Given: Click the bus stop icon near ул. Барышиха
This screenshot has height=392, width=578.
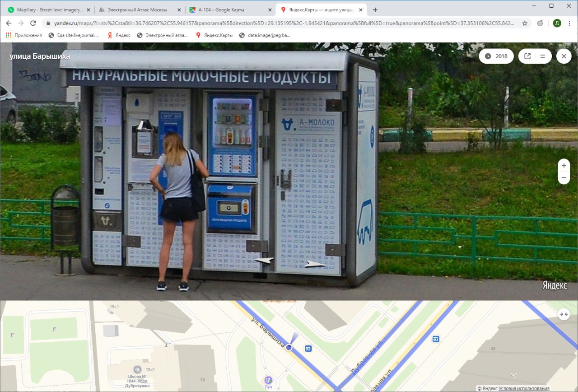Looking at the screenshot, I should tap(308, 348).
